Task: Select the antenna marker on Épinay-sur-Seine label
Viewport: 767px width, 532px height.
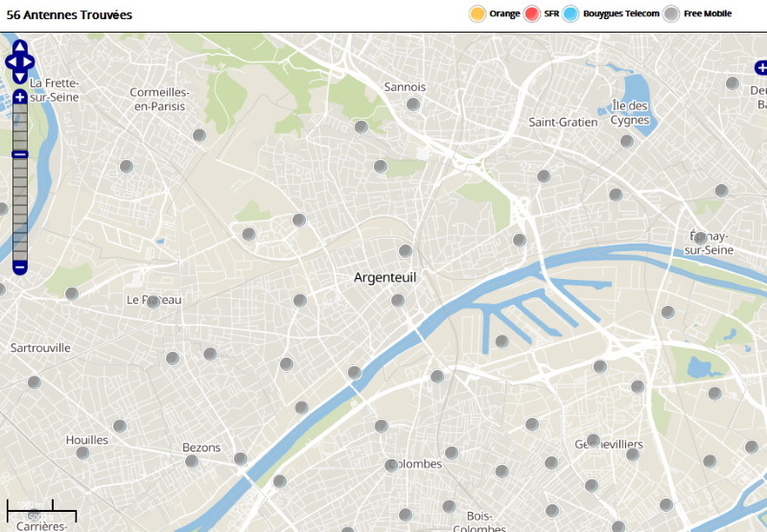Action: point(701,238)
